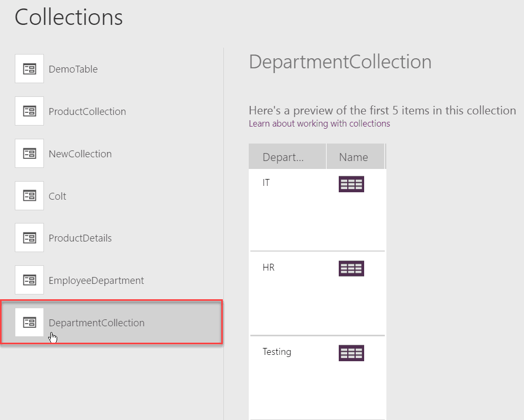The height and width of the screenshot is (420, 524).
Task: Select the NewCollection collection
Action: click(80, 153)
